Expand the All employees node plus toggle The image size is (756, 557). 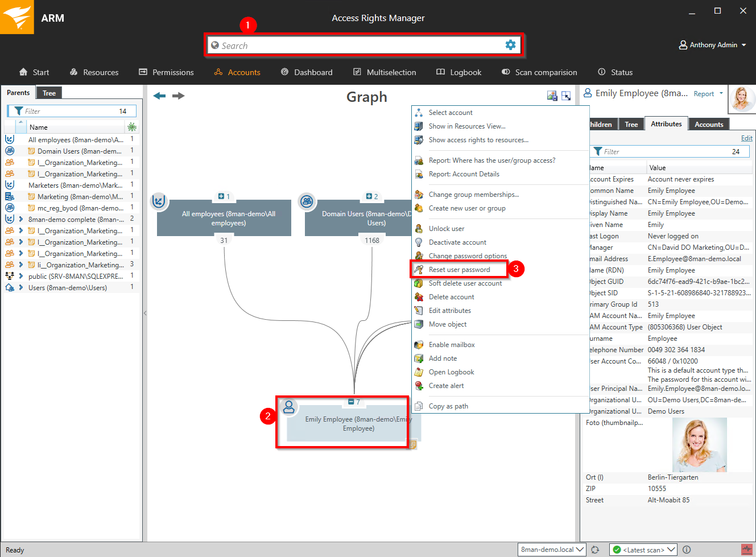[x=221, y=196]
